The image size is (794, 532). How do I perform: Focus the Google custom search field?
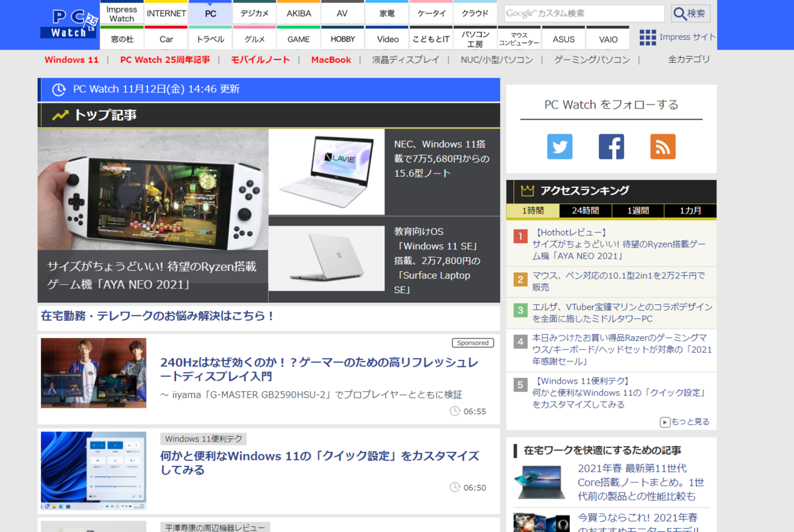tap(584, 13)
